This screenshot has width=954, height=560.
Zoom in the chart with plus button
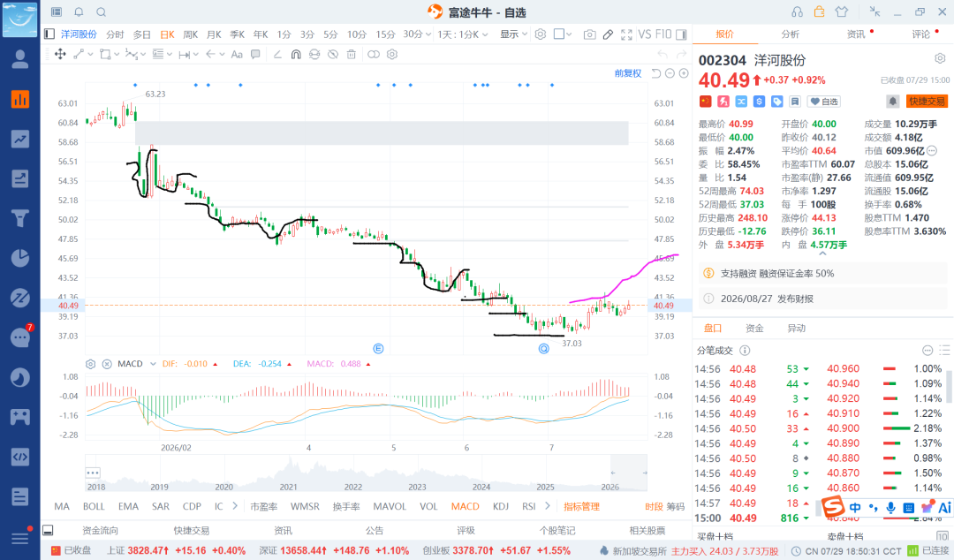coord(684,73)
